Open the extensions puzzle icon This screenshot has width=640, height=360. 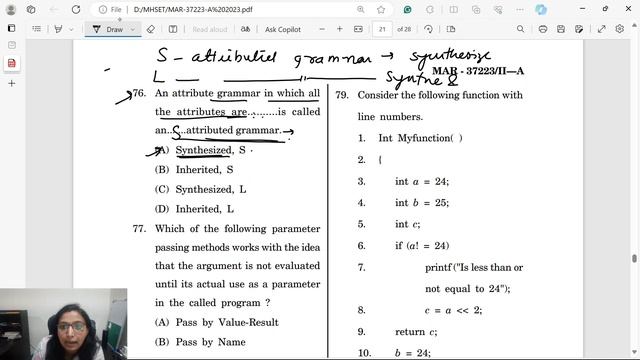click(x=430, y=9)
